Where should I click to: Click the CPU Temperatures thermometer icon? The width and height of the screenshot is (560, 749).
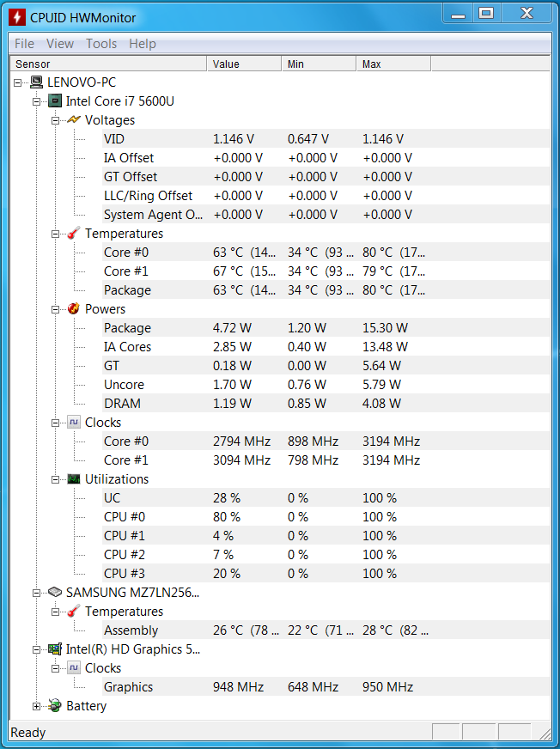[x=74, y=234]
